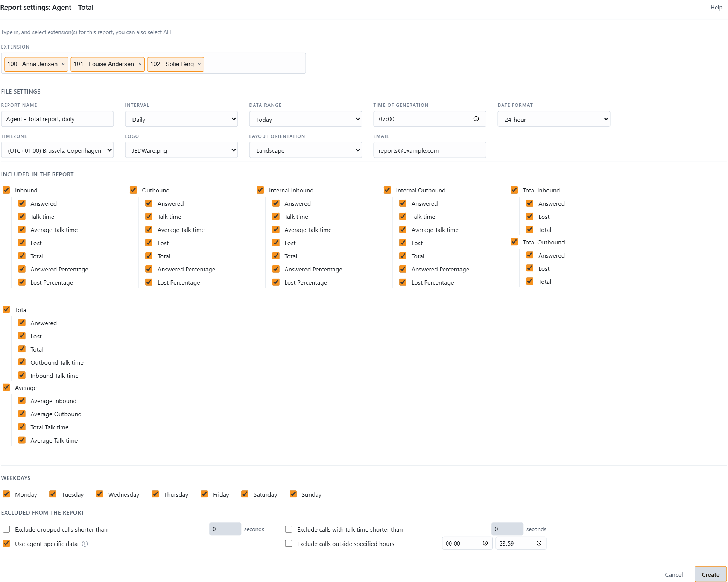
Task: Open clock picker for 00:00 start hour
Action: (x=485, y=543)
